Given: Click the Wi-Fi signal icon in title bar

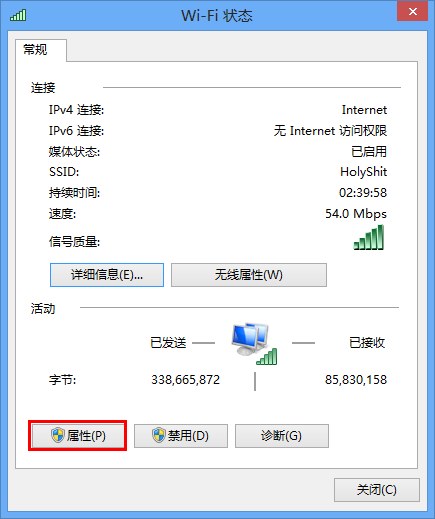Looking at the screenshot, I should click(x=18, y=15).
